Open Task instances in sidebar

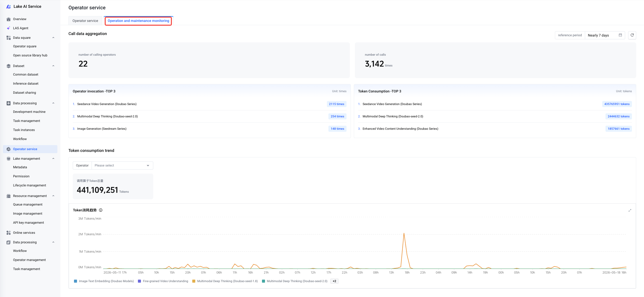pos(24,130)
